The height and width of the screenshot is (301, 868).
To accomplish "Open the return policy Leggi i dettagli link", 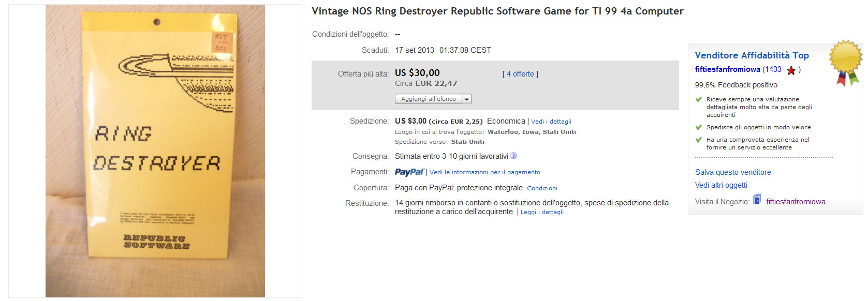I will [x=542, y=212].
